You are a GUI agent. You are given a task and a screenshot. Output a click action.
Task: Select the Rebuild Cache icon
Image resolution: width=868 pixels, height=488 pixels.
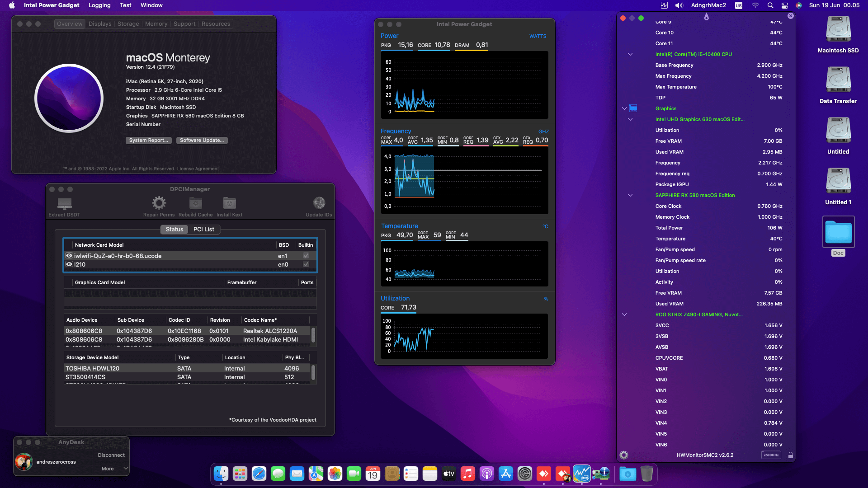pos(195,203)
